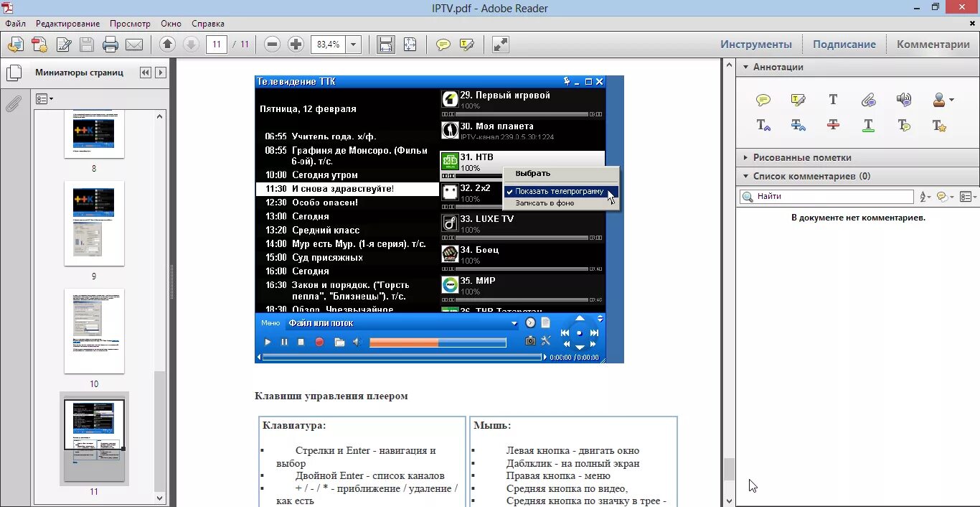Collapse the thumbnails pane with double arrow
Image resolution: width=980 pixels, height=507 pixels.
point(146,73)
